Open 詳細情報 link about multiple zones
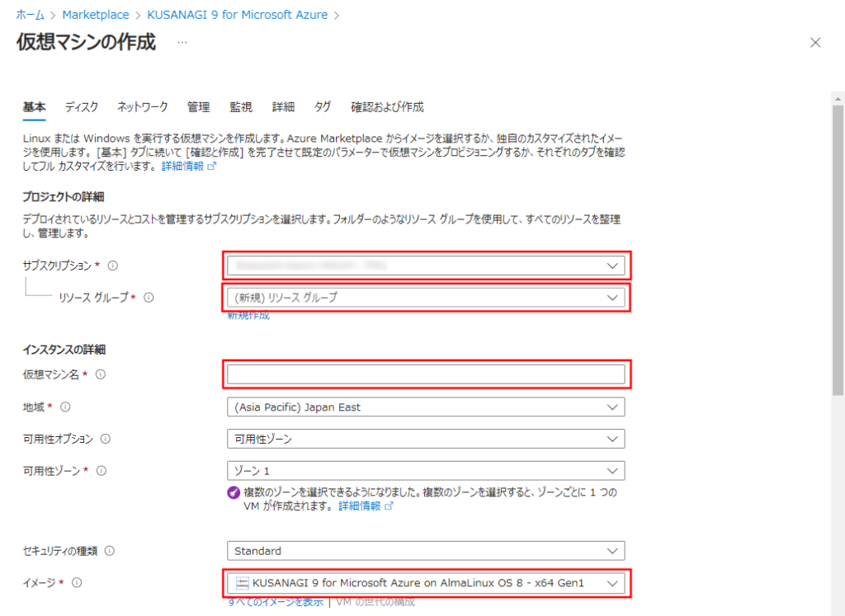The image size is (845, 616). point(366,506)
